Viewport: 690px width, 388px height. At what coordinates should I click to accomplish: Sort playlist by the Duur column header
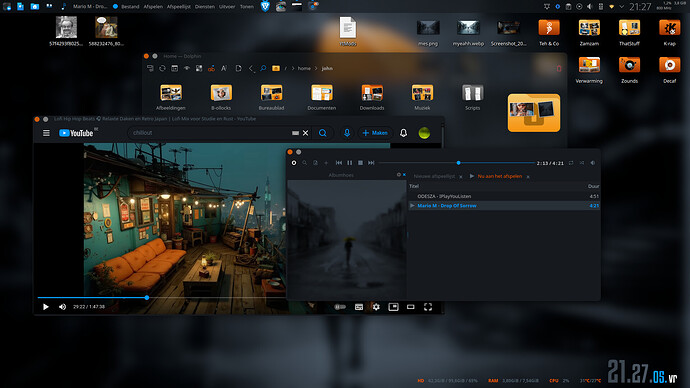tap(593, 186)
